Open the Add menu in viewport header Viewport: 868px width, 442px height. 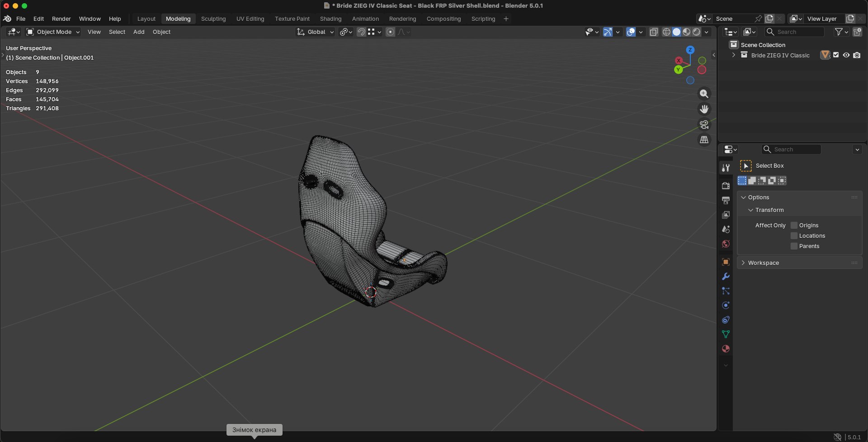click(139, 32)
